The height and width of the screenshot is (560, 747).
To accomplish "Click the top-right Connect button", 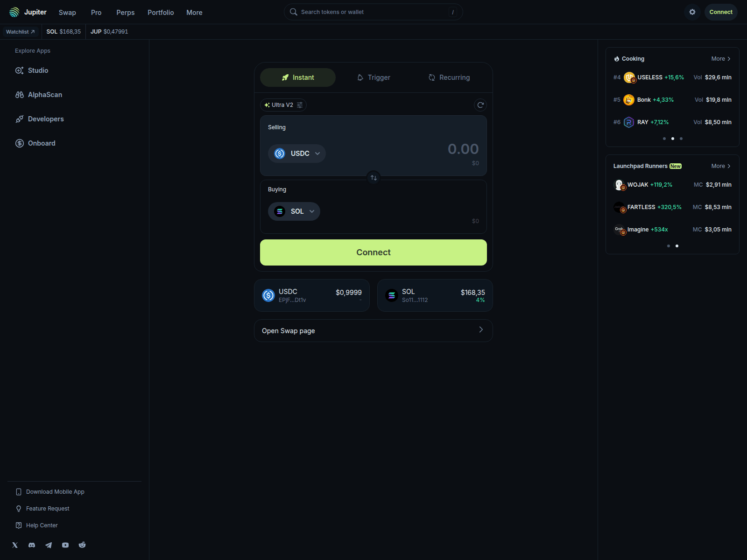I will coord(721,12).
